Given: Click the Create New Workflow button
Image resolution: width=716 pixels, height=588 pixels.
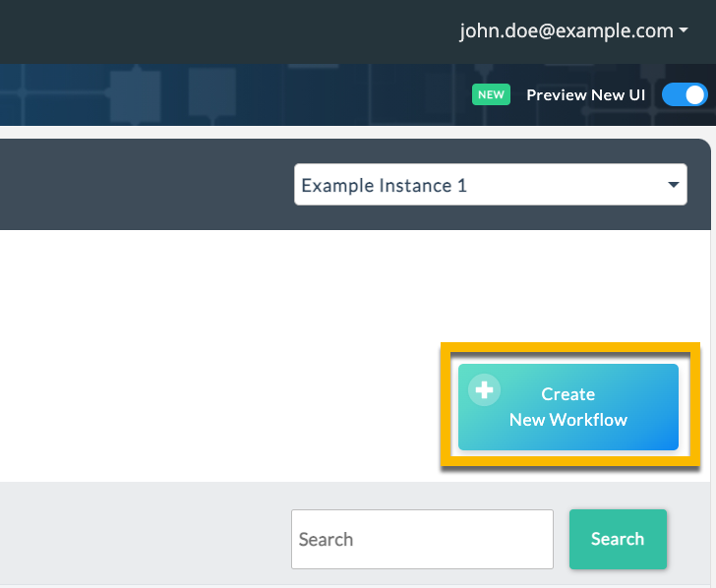Looking at the screenshot, I should tap(568, 407).
